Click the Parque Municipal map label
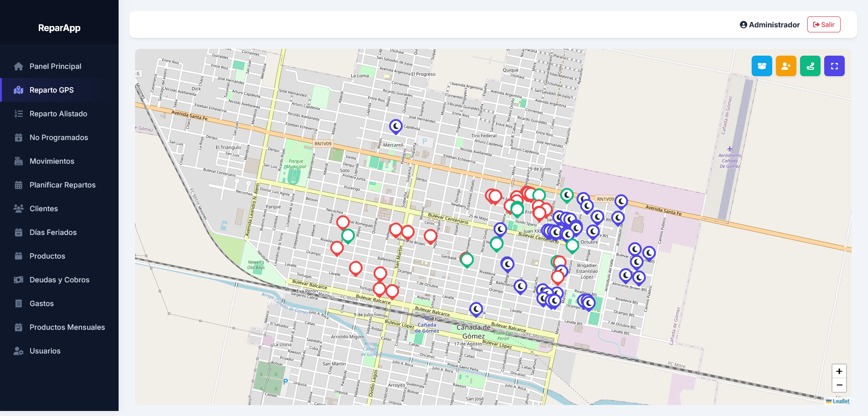This screenshot has width=868, height=416. pos(296,164)
